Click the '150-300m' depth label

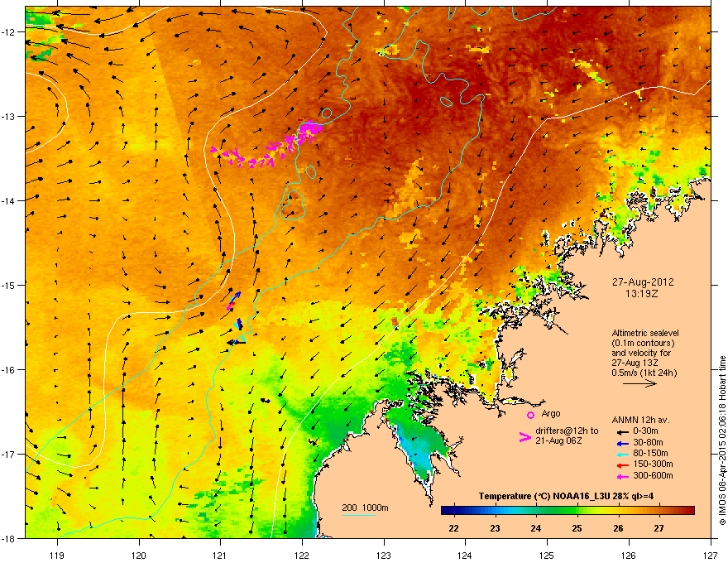coord(653,464)
